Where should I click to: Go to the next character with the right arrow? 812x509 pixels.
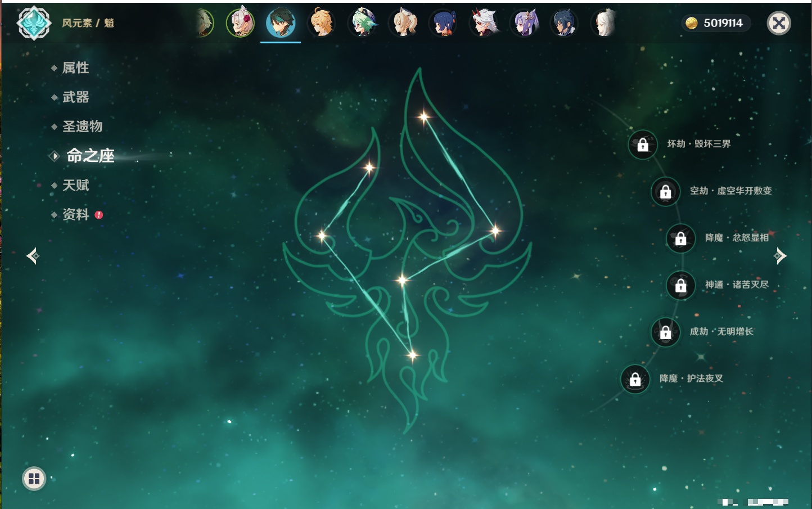pos(780,256)
